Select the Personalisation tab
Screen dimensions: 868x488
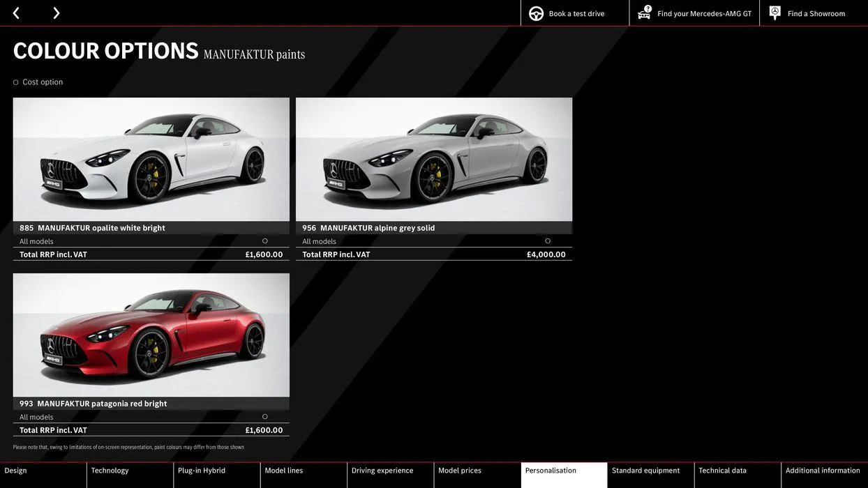click(564, 475)
